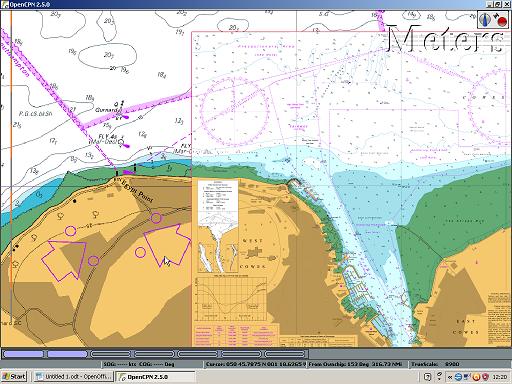Screen dimensions: 512x384
Task: Click the pink circle near Egypt Point road
Action: click(156, 218)
